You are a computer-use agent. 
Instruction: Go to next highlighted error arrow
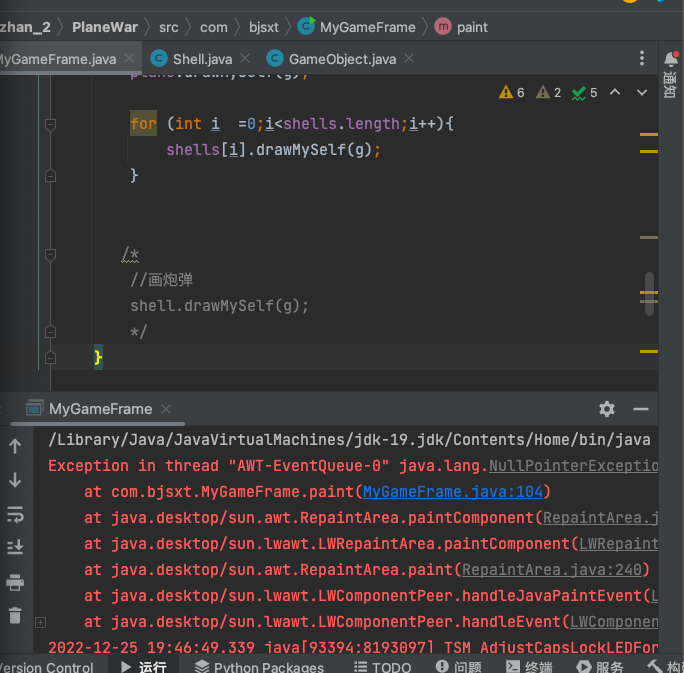[642, 92]
